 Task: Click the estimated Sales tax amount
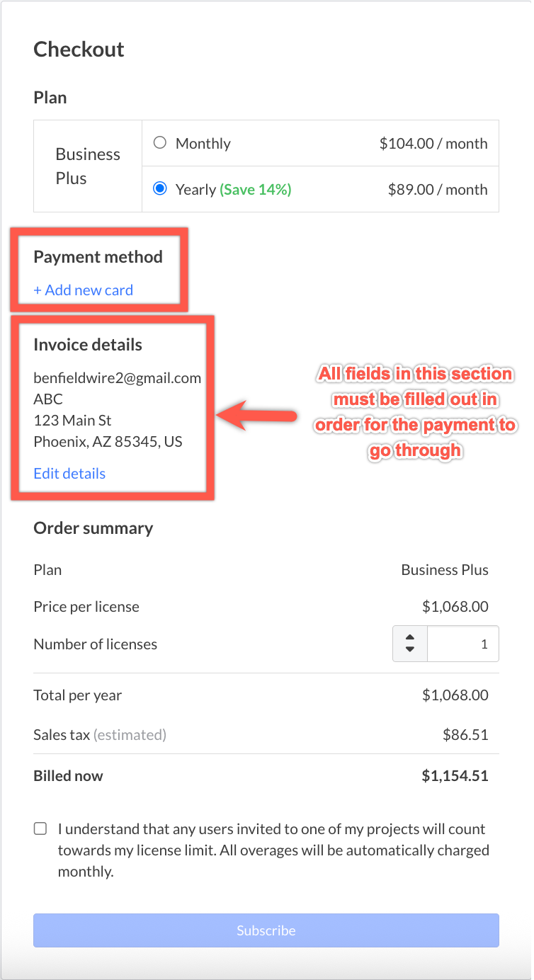(x=465, y=734)
